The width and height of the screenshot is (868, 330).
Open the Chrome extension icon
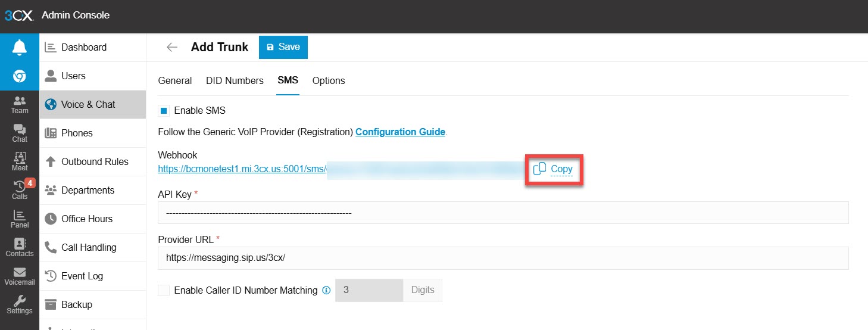pos(20,76)
